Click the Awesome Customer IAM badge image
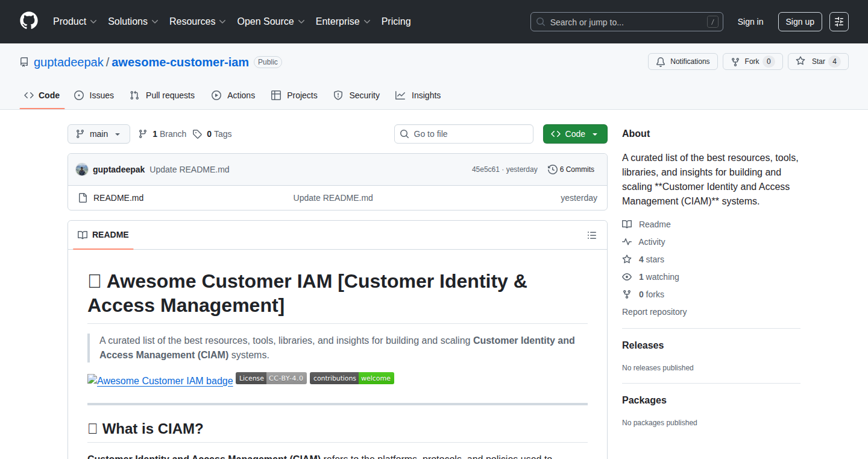Screen dimensions: 868x459 (160, 381)
